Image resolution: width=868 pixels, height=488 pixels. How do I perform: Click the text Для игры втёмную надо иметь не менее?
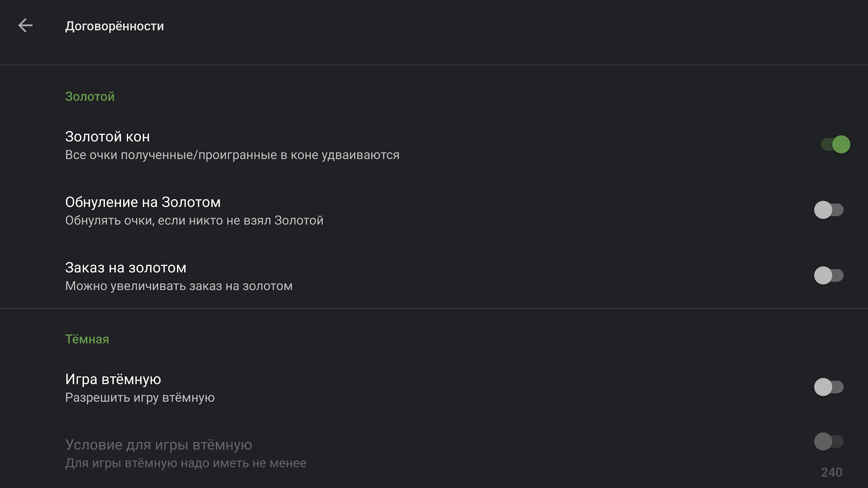[185, 463]
